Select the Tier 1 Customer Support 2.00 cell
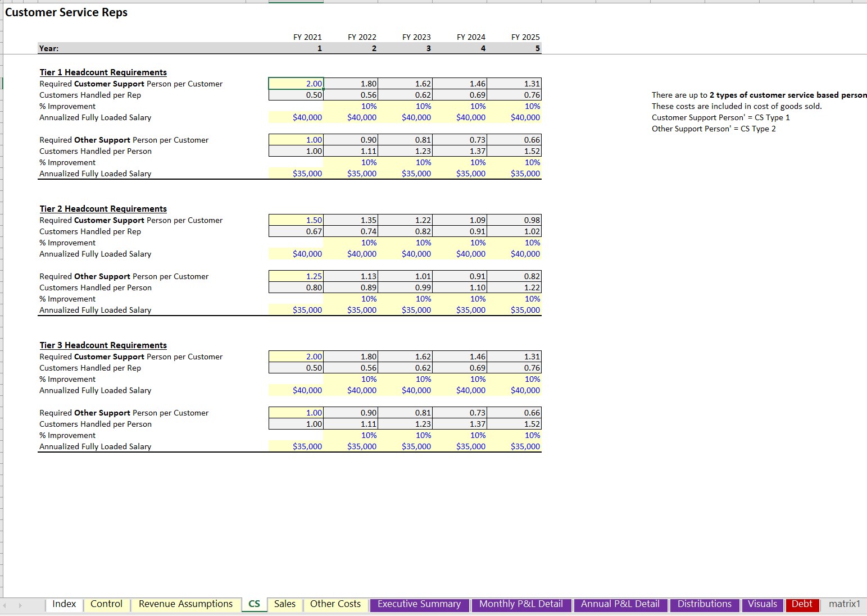Screen dimensions: 867x616 [x=296, y=83]
